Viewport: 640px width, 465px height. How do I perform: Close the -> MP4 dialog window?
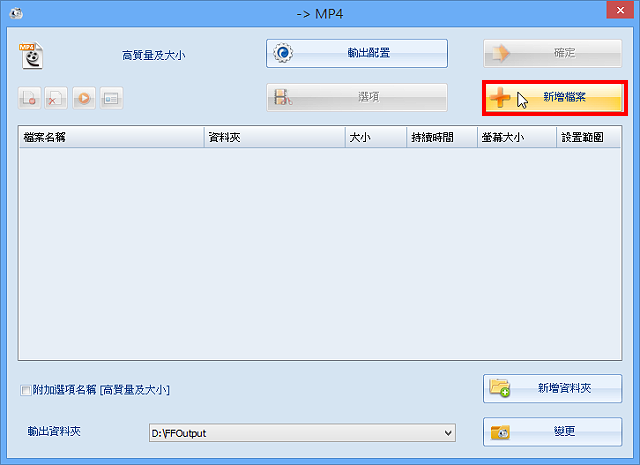click(x=620, y=10)
